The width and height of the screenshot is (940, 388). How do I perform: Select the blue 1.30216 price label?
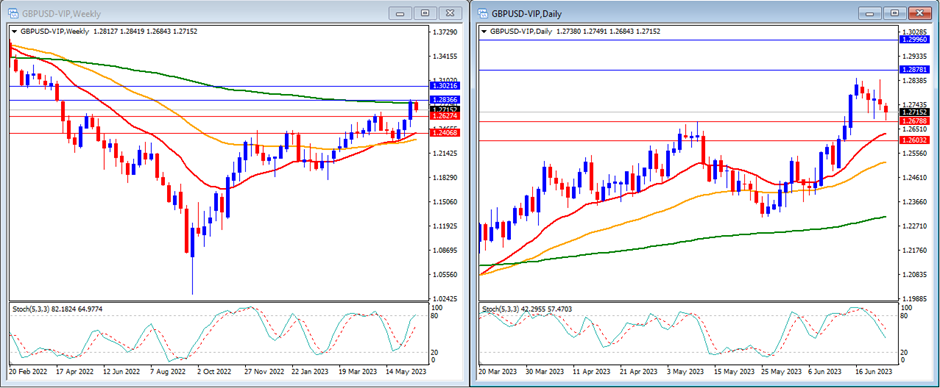pos(444,86)
